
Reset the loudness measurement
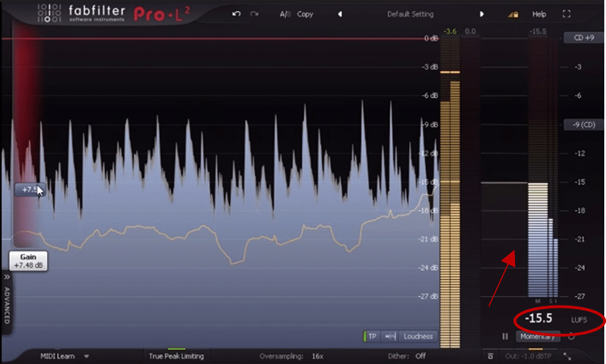571,337
